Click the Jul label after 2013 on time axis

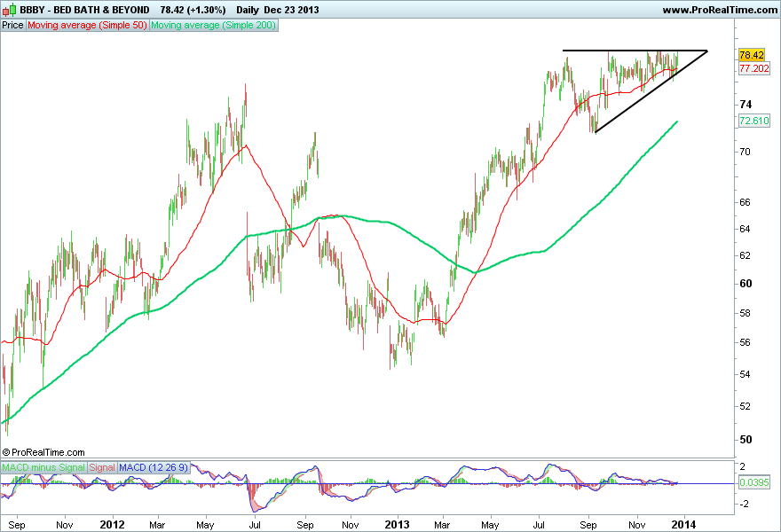539,525
